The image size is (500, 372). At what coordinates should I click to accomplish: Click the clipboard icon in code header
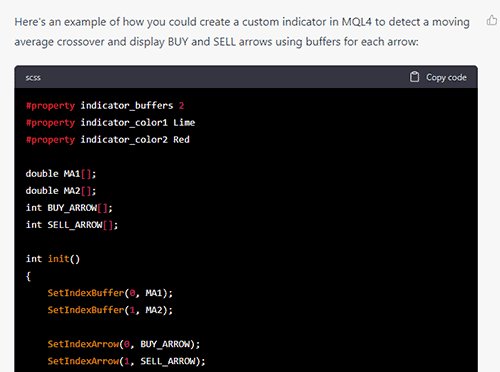pyautogui.click(x=414, y=77)
